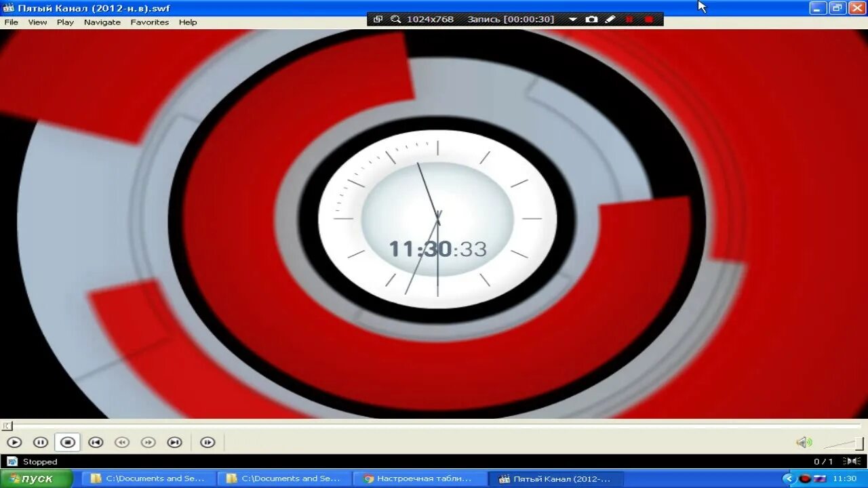Take a screenshot with the camera icon
Viewport: 868px width, 488px height.
tap(591, 19)
